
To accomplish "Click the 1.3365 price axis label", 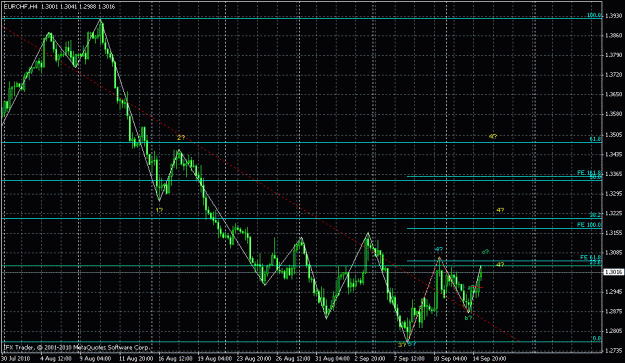I will (x=613, y=174).
